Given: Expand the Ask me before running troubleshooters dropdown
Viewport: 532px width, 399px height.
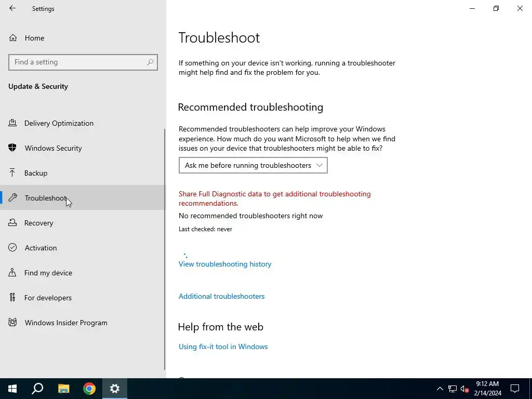Looking at the screenshot, I should [x=253, y=165].
